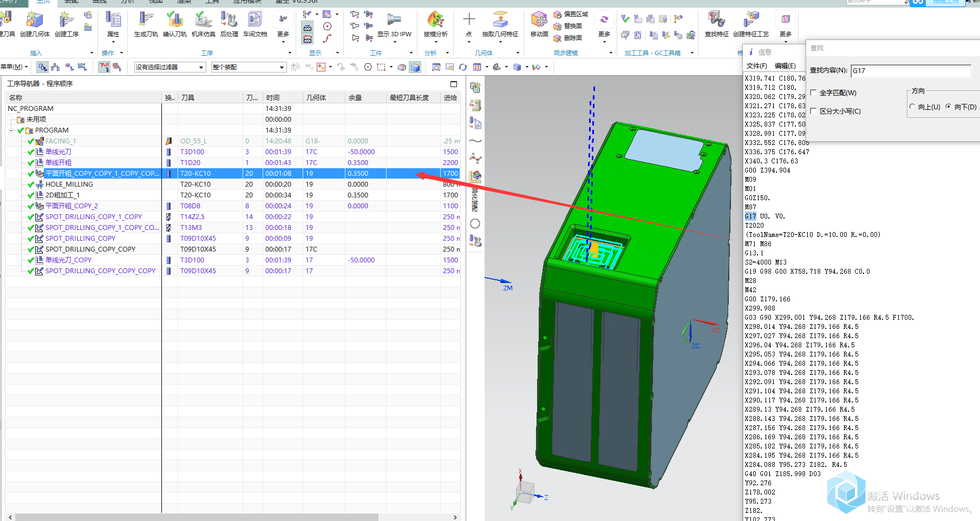Click the 显示 3D IPW icon
980x521 pixels.
(x=394, y=21)
